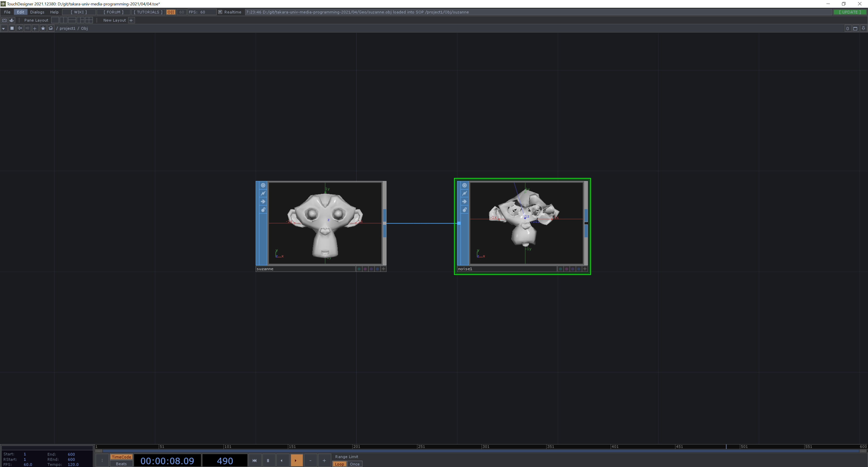
Task: Set range limit to Loop
Action: pos(339,464)
